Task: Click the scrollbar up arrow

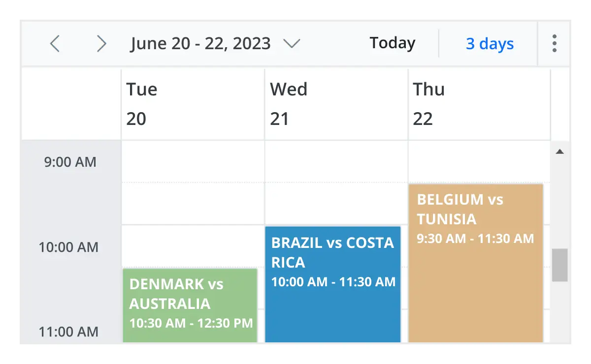Action: click(x=560, y=151)
